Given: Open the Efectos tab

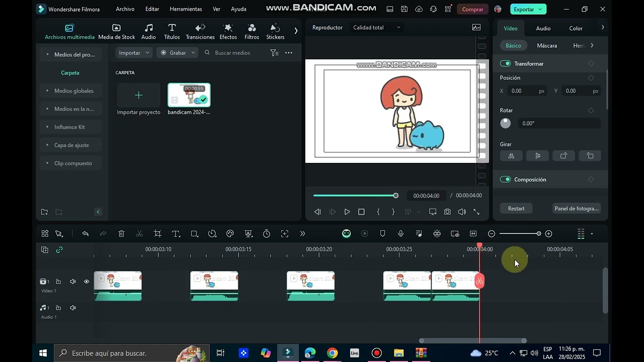Looking at the screenshot, I should 228,32.
